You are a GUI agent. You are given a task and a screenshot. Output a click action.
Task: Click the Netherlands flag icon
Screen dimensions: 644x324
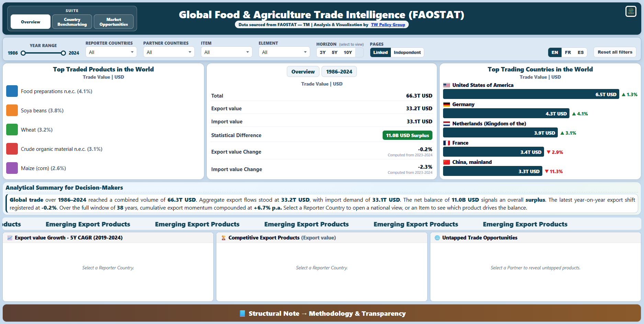(447, 124)
